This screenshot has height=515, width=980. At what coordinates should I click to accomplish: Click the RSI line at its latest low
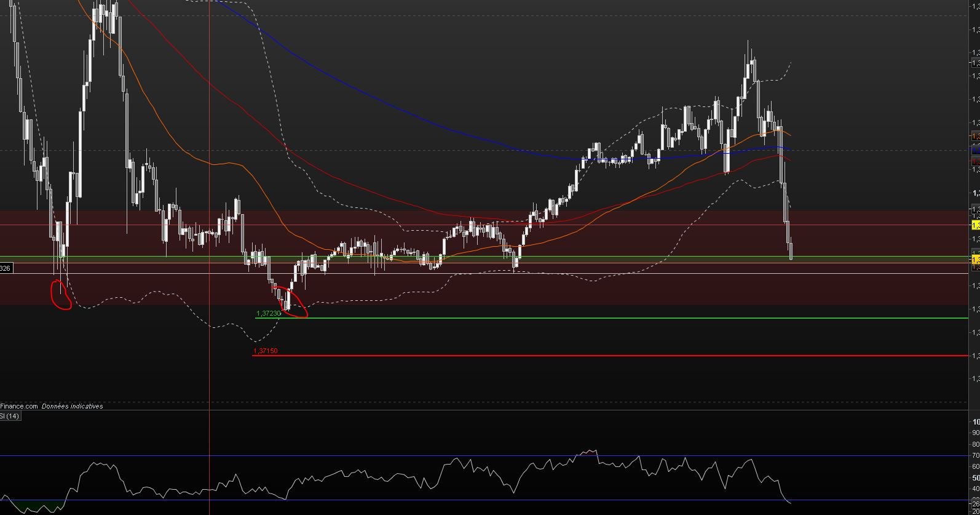coord(790,503)
